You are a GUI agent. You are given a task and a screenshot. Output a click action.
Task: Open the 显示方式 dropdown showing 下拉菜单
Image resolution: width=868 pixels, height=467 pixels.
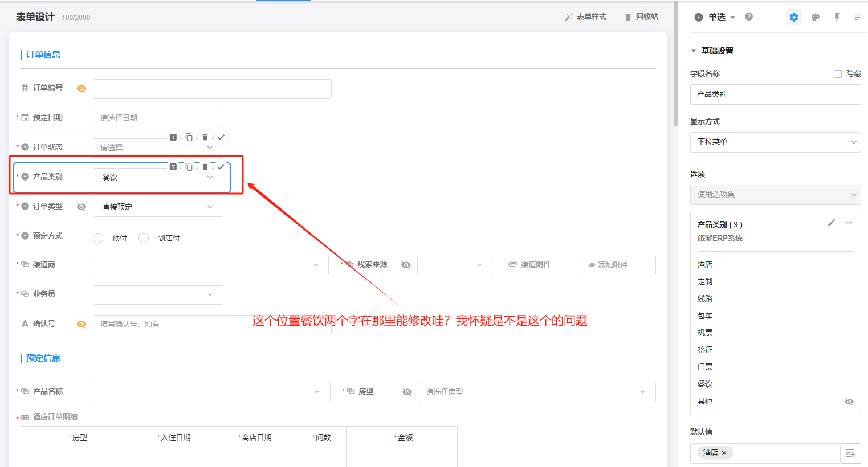coord(775,142)
